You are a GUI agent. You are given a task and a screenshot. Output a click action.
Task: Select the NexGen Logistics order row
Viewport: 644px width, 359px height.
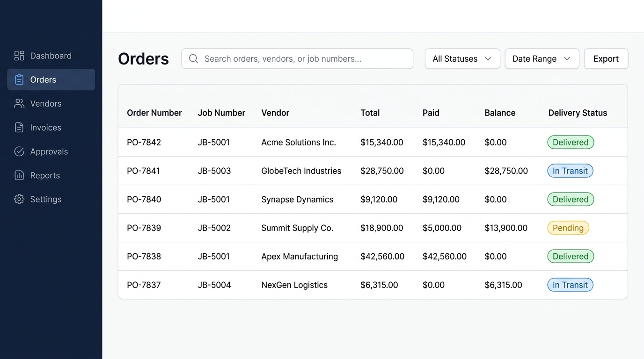click(373, 285)
